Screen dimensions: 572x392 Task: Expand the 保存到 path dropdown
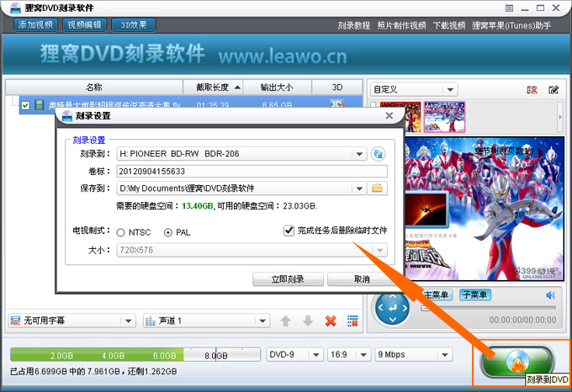359,188
